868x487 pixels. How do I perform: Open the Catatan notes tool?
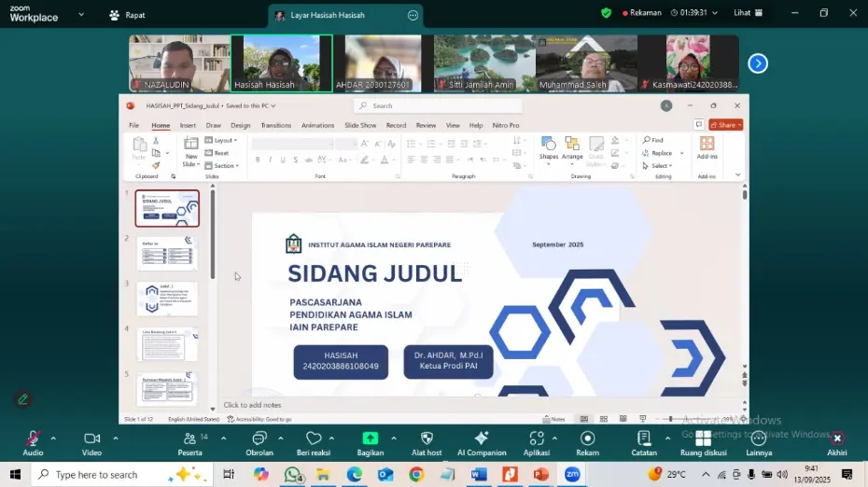pyautogui.click(x=644, y=443)
